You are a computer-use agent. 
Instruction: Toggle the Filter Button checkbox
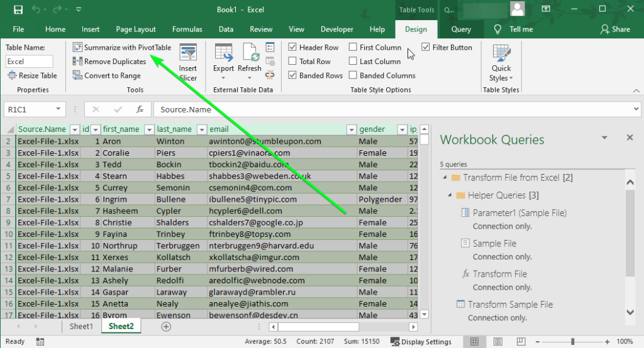tap(426, 47)
